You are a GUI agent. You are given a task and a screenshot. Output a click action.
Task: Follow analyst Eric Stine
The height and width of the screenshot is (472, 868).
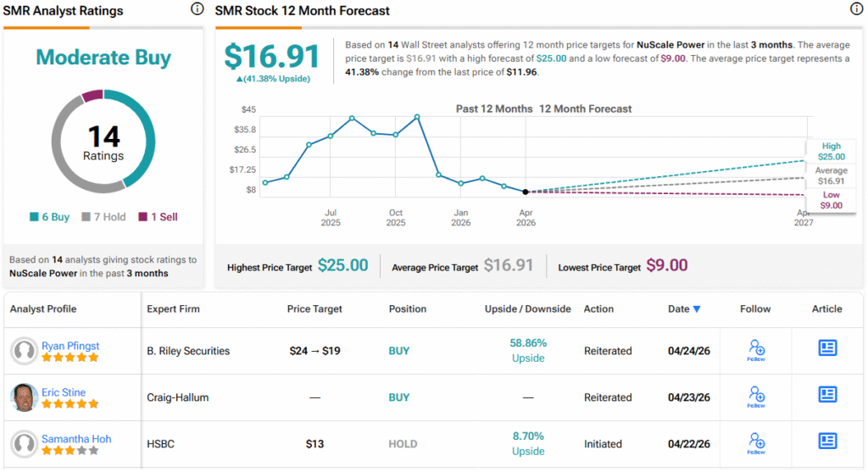[x=756, y=397]
